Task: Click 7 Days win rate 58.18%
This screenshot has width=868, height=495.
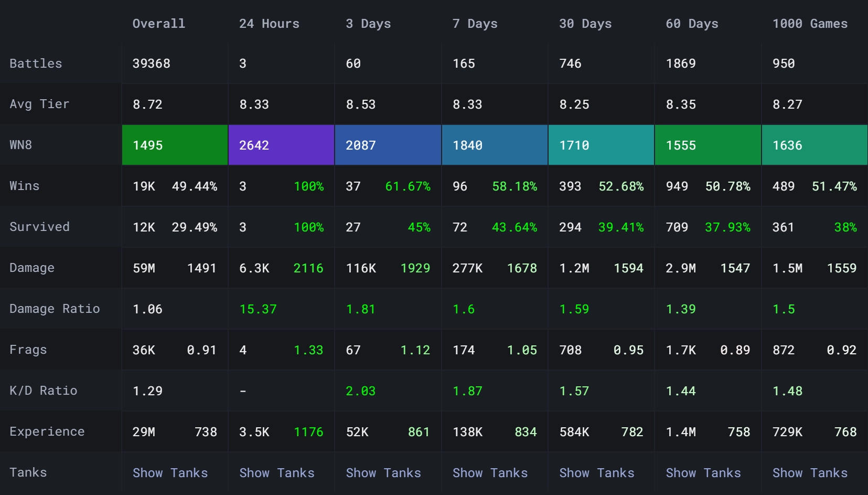Action: click(x=515, y=186)
